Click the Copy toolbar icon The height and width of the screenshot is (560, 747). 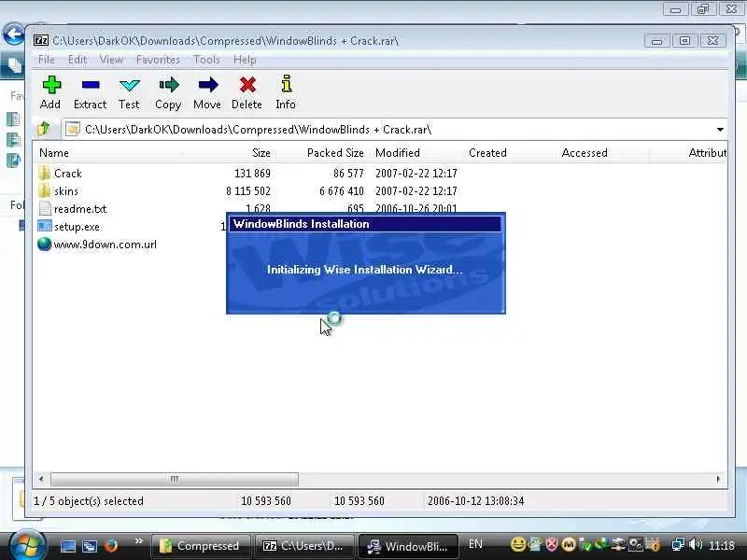coord(169,85)
